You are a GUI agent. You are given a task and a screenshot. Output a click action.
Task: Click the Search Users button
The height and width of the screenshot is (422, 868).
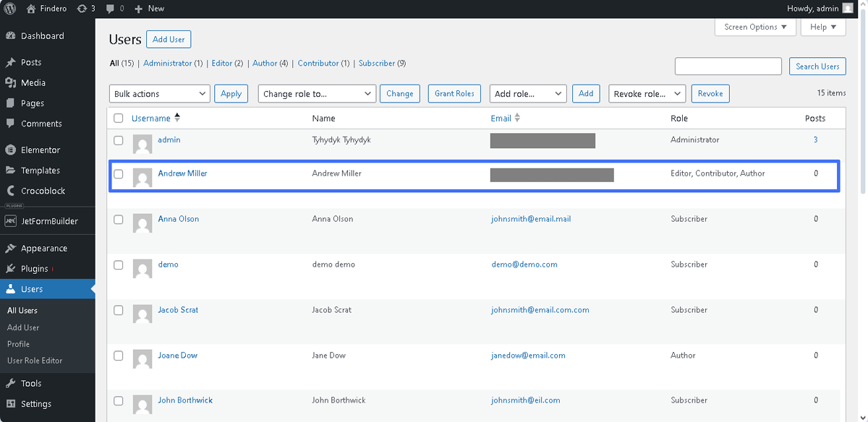[x=817, y=66]
